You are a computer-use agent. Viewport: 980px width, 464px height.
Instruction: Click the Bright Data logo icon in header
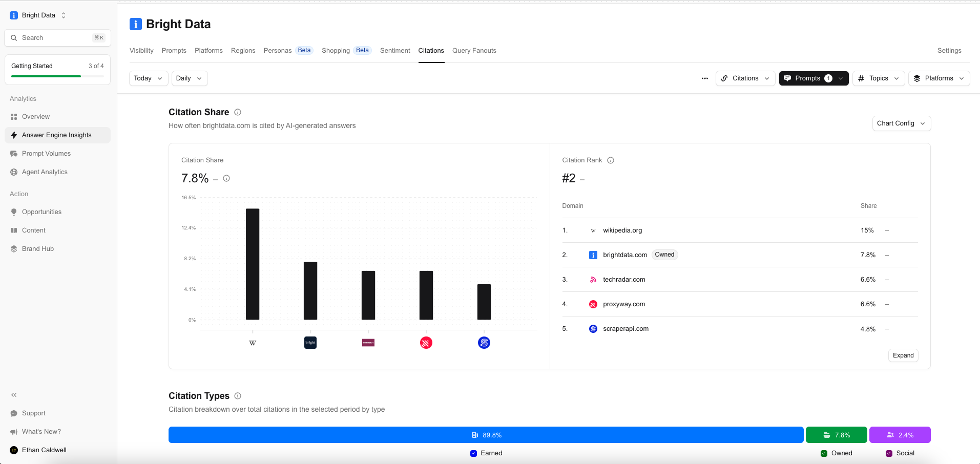(136, 24)
